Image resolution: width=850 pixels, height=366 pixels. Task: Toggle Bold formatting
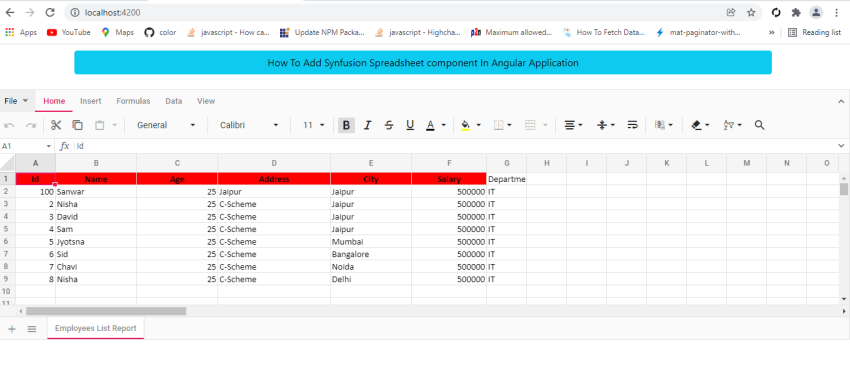point(346,125)
